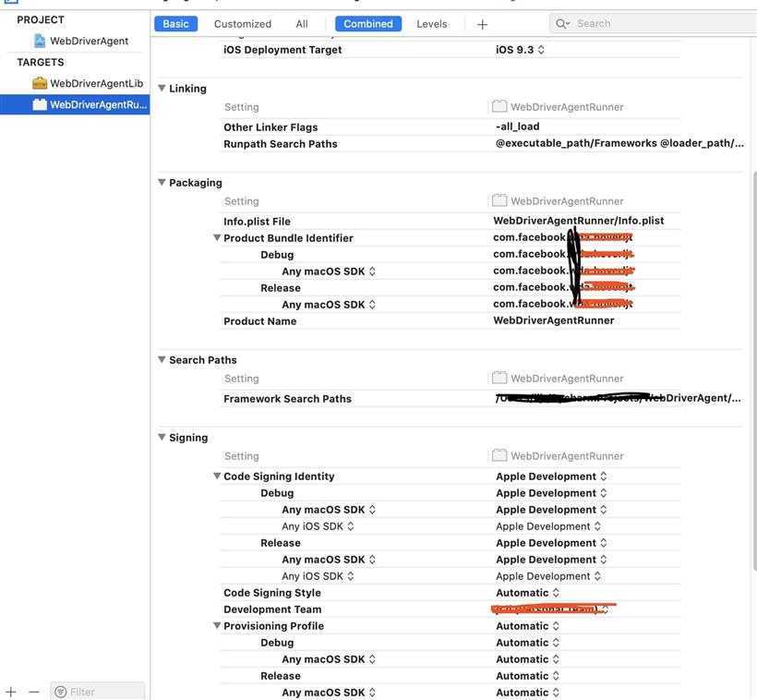Image resolution: width=757 pixels, height=700 pixels.
Task: Select WebDriverAgentLib target row
Action: pos(75,83)
